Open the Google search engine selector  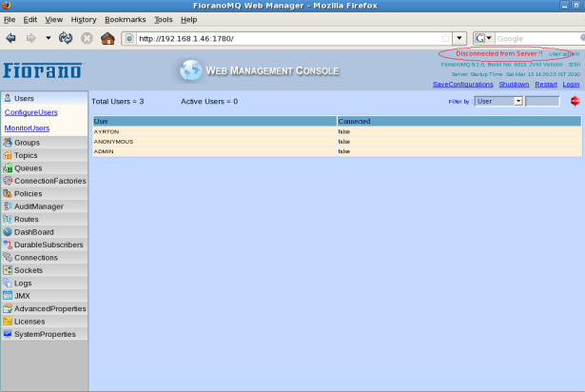coord(484,38)
